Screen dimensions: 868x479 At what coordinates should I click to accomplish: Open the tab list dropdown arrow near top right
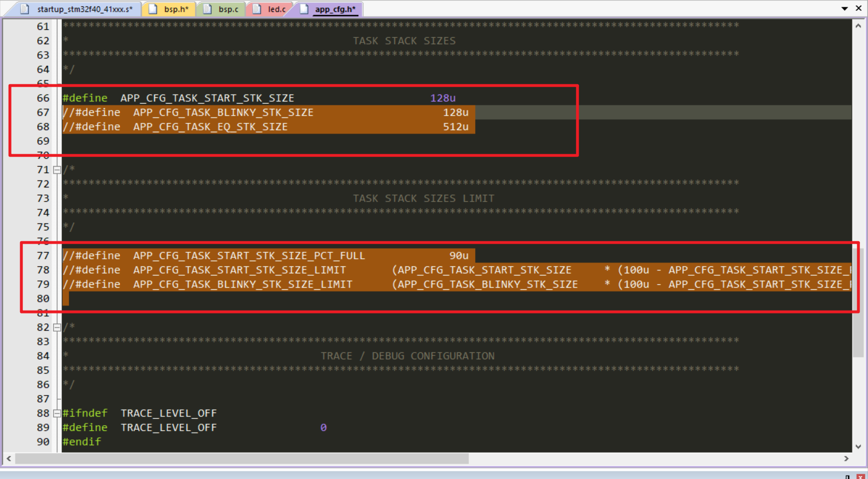[844, 9]
